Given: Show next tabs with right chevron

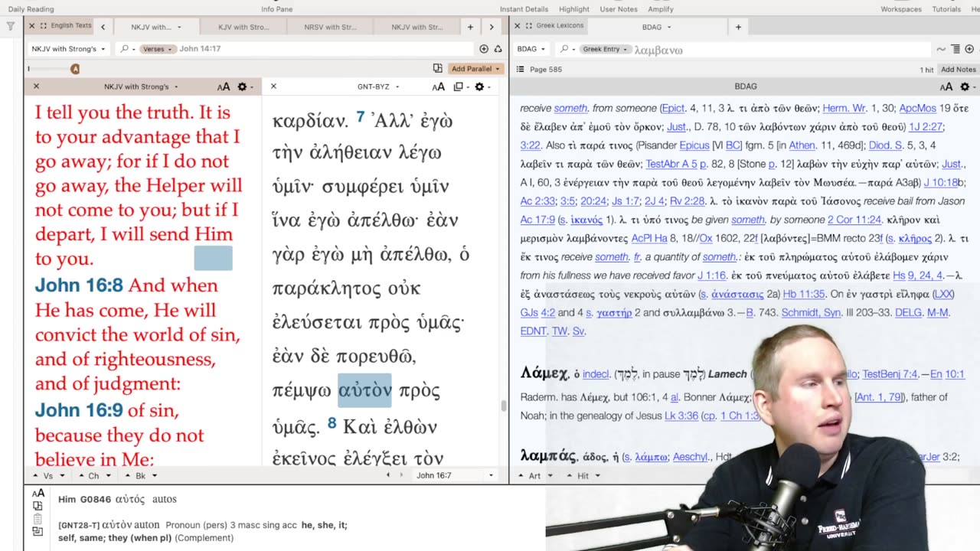Looking at the screenshot, I should (x=492, y=27).
